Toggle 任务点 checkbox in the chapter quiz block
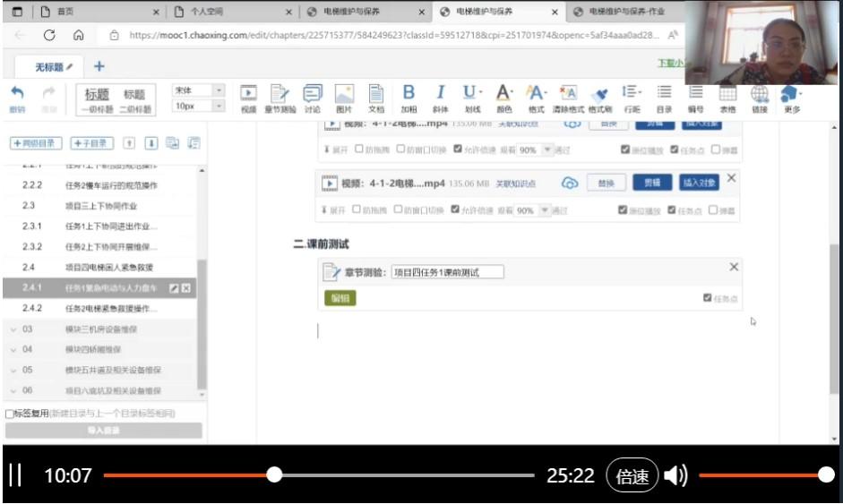The height and width of the screenshot is (504, 843). [708, 298]
